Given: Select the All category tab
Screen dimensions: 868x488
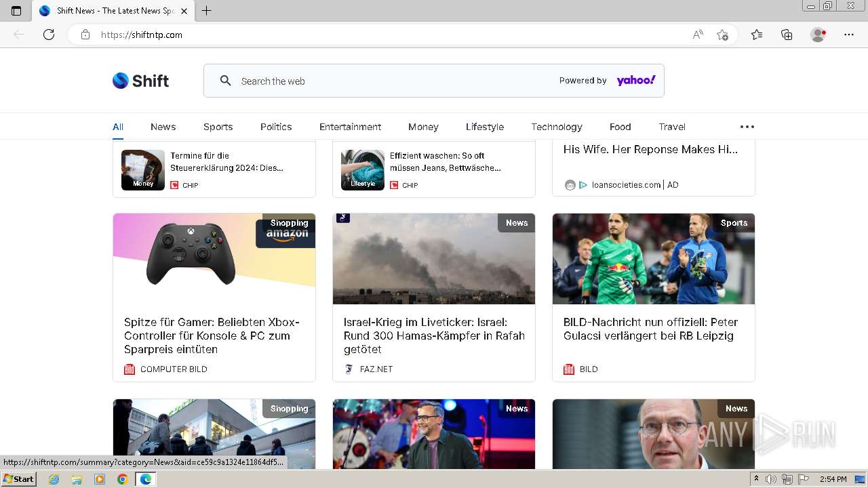Looking at the screenshot, I should [118, 127].
